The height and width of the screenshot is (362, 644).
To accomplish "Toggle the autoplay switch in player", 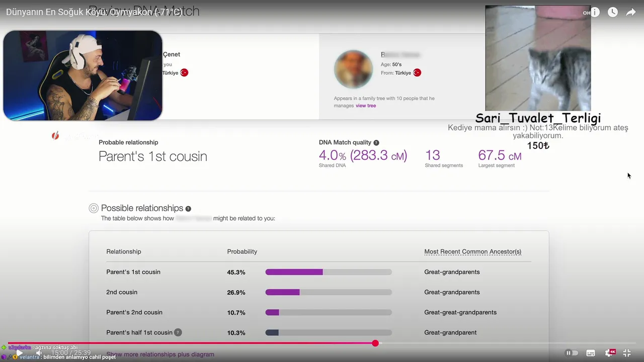I will coord(572,353).
